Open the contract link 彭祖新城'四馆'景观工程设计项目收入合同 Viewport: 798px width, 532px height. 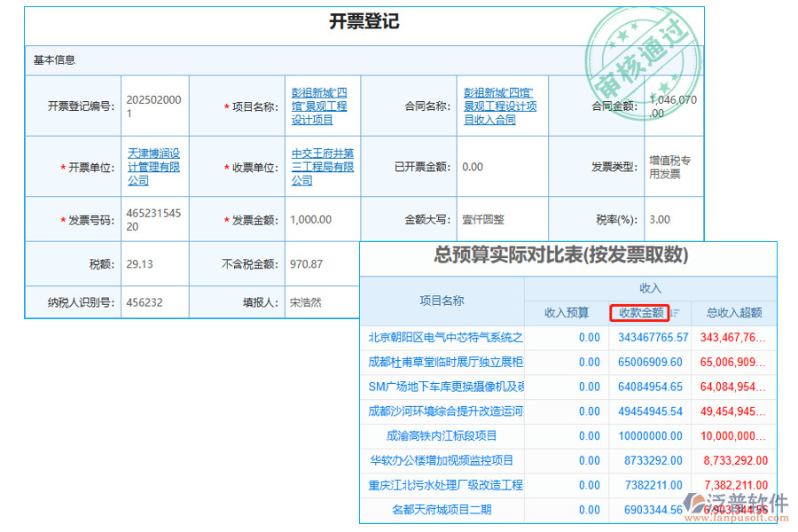(x=501, y=106)
